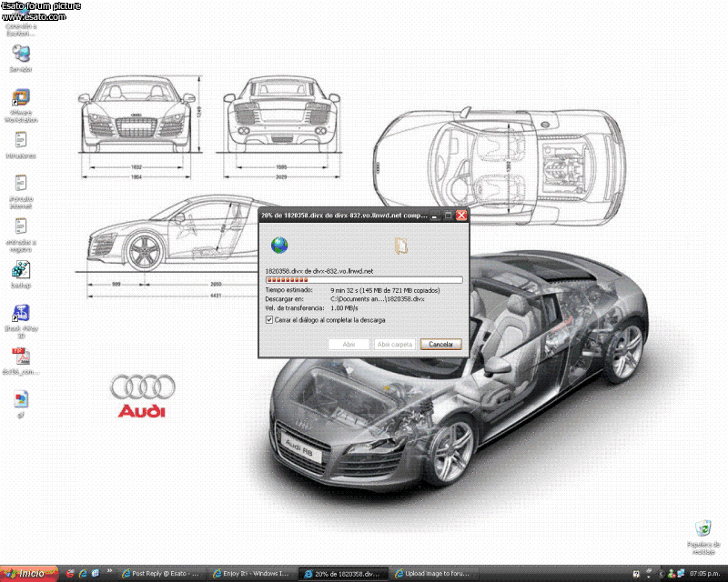Switch to 'Post Reply @ Esato' taskbar window
Viewport: 728px width, 582px height.
pos(164,574)
